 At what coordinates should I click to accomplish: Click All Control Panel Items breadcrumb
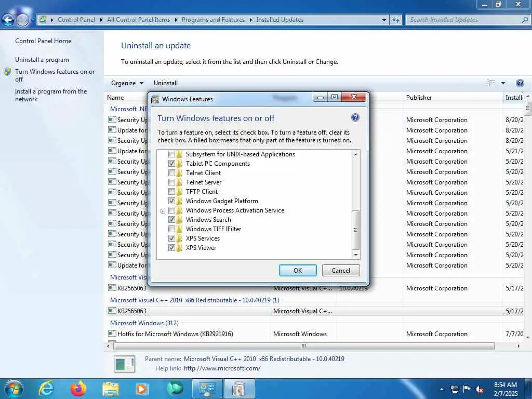click(x=138, y=20)
